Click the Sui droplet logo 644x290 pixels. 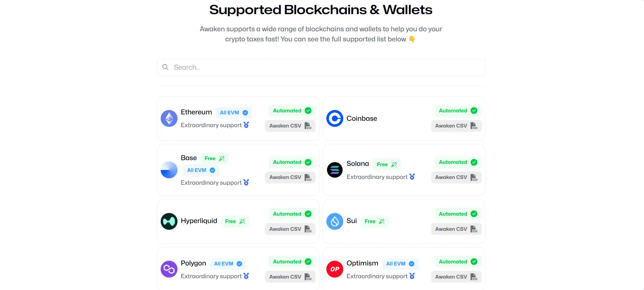(335, 221)
